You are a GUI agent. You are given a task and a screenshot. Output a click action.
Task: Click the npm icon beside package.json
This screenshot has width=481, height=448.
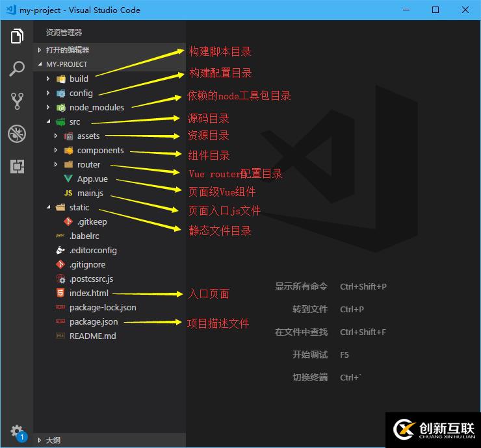coord(60,321)
